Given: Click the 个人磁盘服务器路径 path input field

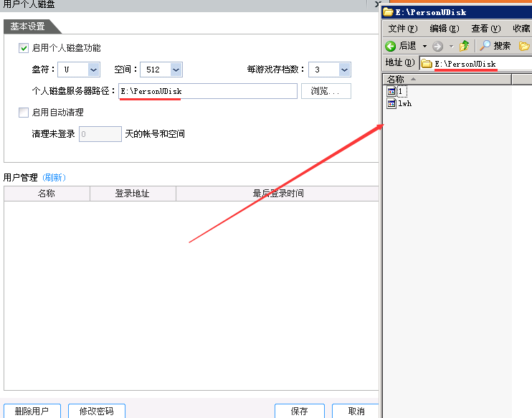Looking at the screenshot, I should [x=208, y=91].
